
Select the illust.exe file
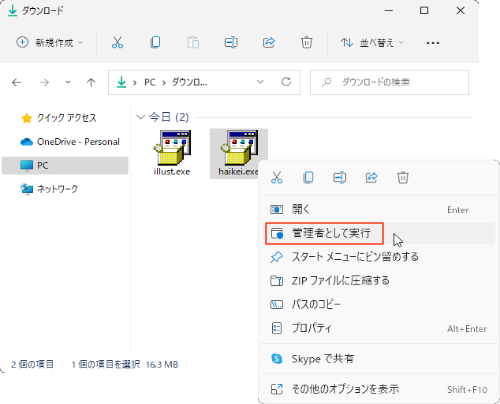172,153
